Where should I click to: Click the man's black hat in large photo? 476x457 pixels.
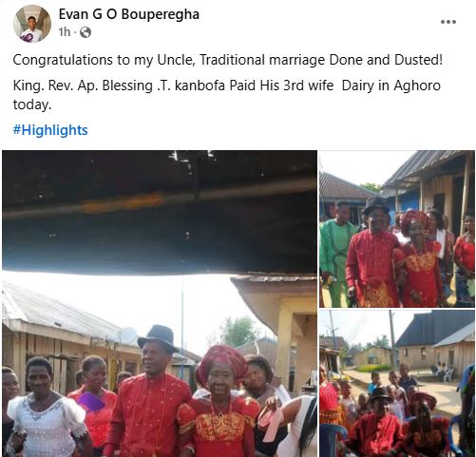[158, 337]
